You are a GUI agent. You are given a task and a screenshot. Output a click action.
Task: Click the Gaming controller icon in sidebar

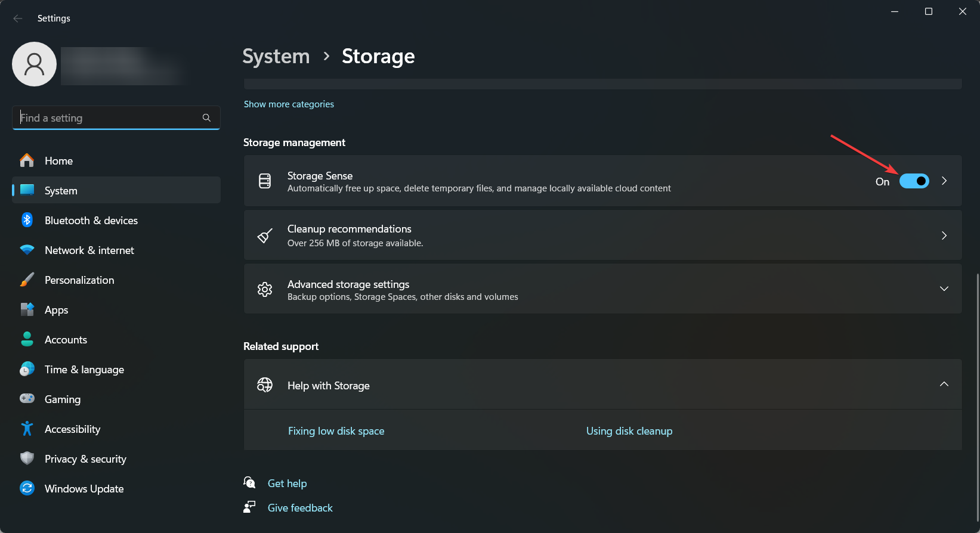click(27, 398)
